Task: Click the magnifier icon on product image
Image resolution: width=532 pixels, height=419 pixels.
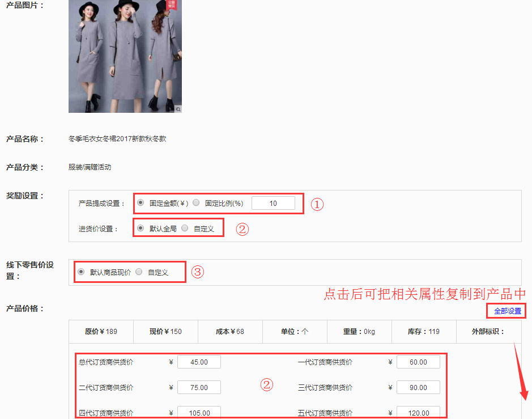Action: coord(178,108)
